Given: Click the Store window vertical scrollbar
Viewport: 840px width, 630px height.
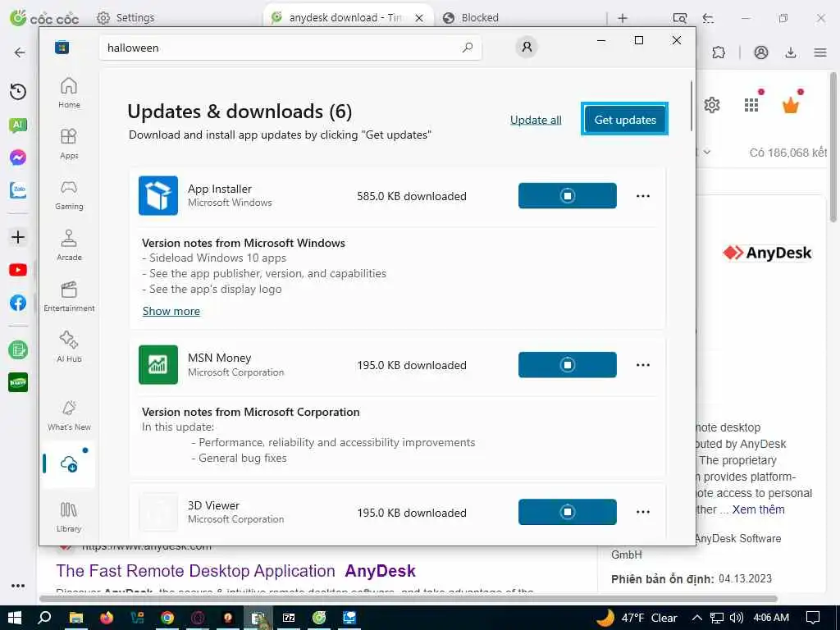Looking at the screenshot, I should pos(692,106).
